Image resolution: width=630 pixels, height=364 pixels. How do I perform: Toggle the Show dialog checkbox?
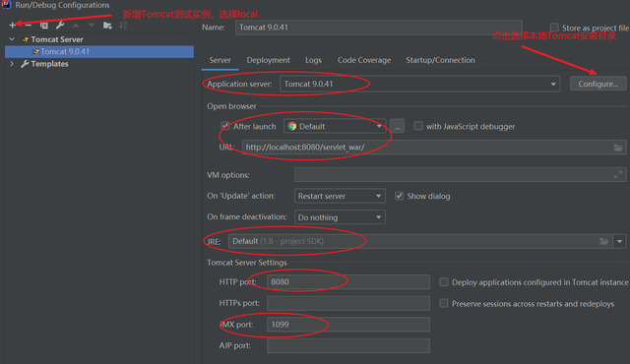(x=399, y=196)
